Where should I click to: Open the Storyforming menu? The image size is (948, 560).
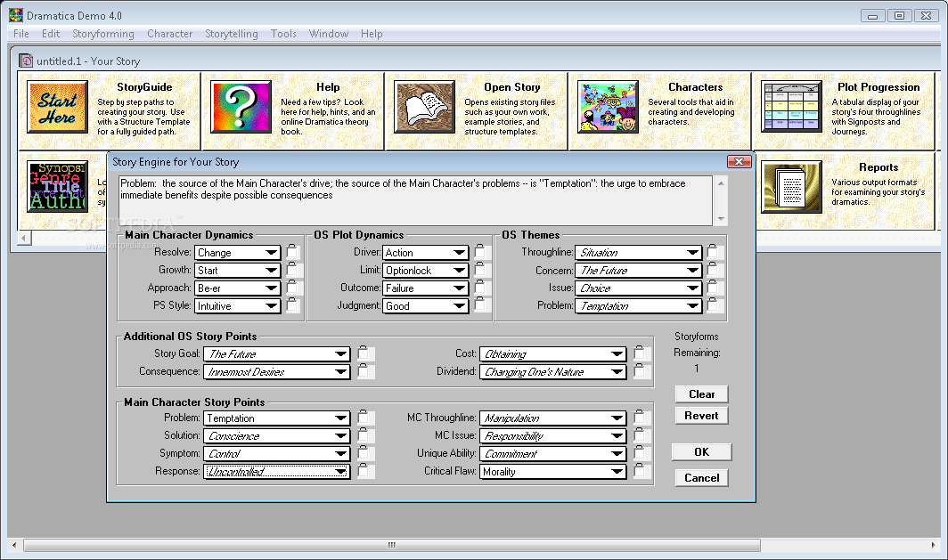pos(103,34)
